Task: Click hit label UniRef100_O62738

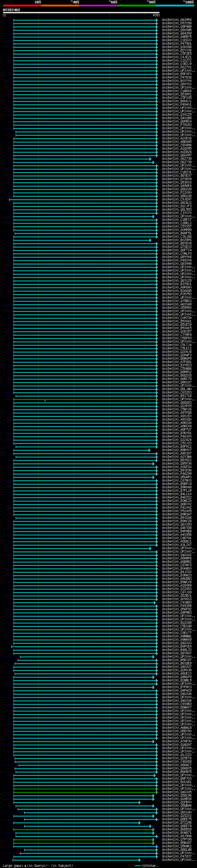Action: point(176,162)
